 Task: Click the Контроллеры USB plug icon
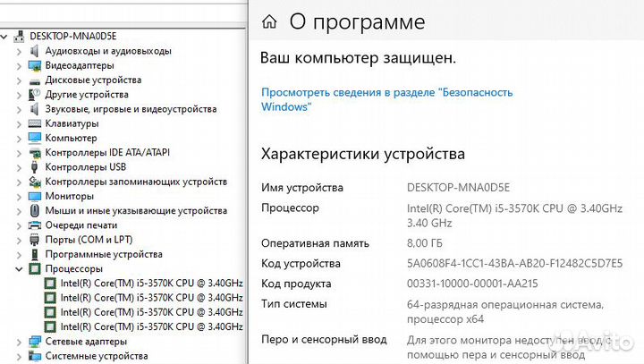35,167
